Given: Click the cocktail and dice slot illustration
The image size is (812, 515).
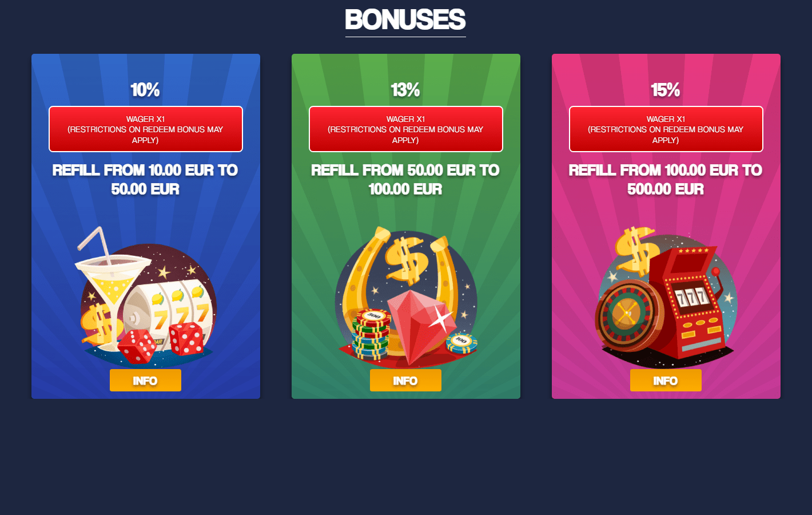Looking at the screenshot, I should pos(146,296).
